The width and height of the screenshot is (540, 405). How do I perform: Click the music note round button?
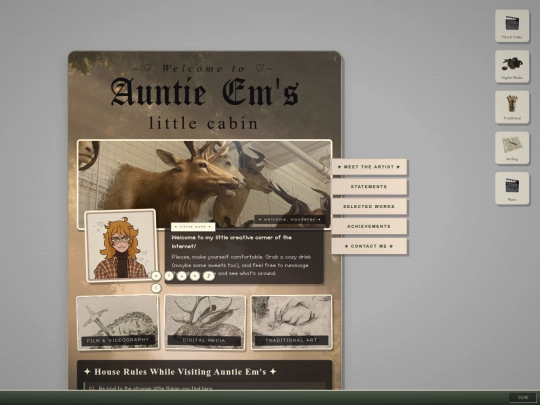[208, 276]
